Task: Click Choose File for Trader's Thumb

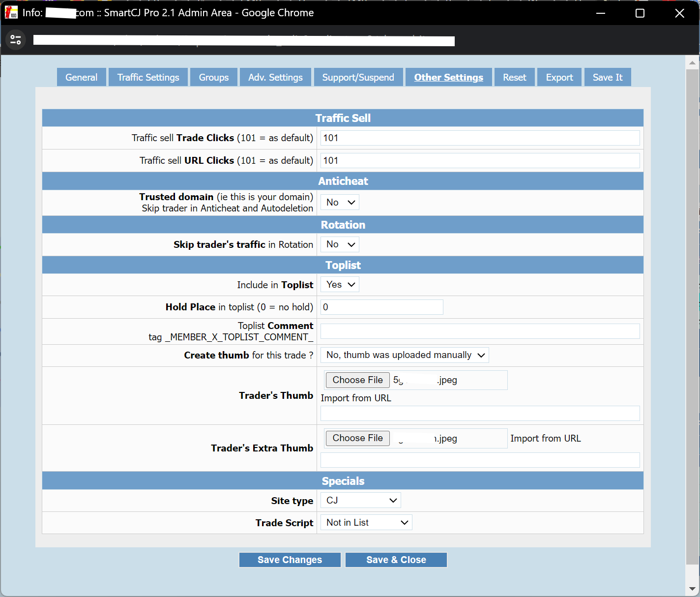Action: coord(357,380)
